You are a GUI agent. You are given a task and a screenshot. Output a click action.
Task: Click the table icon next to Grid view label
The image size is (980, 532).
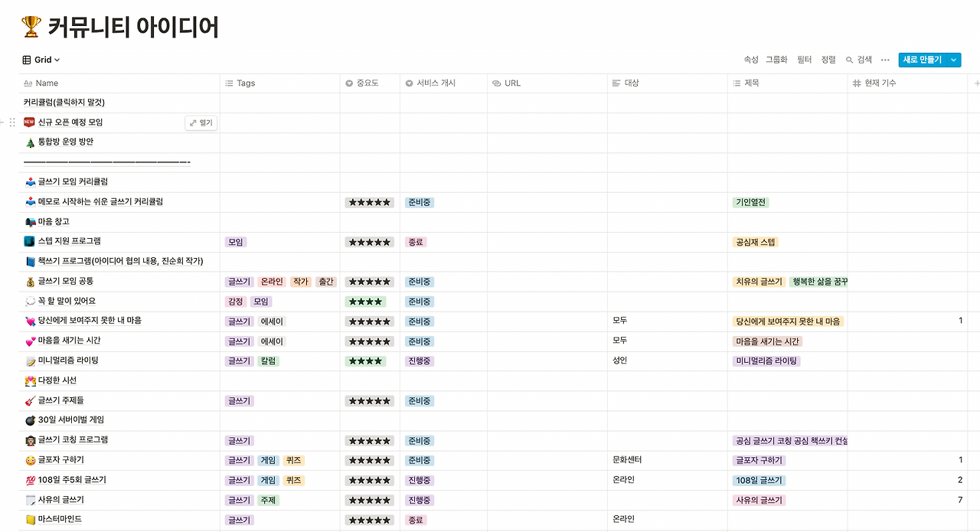(x=26, y=59)
